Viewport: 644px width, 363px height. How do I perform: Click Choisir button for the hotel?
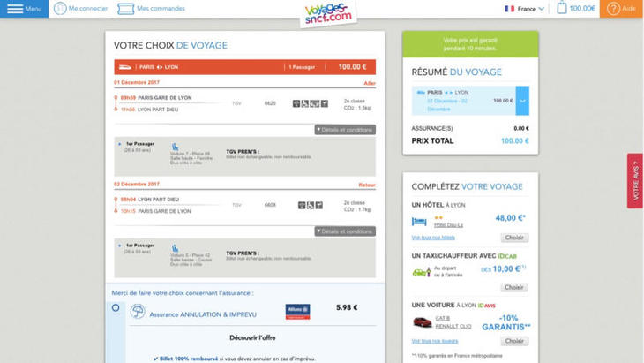[x=513, y=238]
